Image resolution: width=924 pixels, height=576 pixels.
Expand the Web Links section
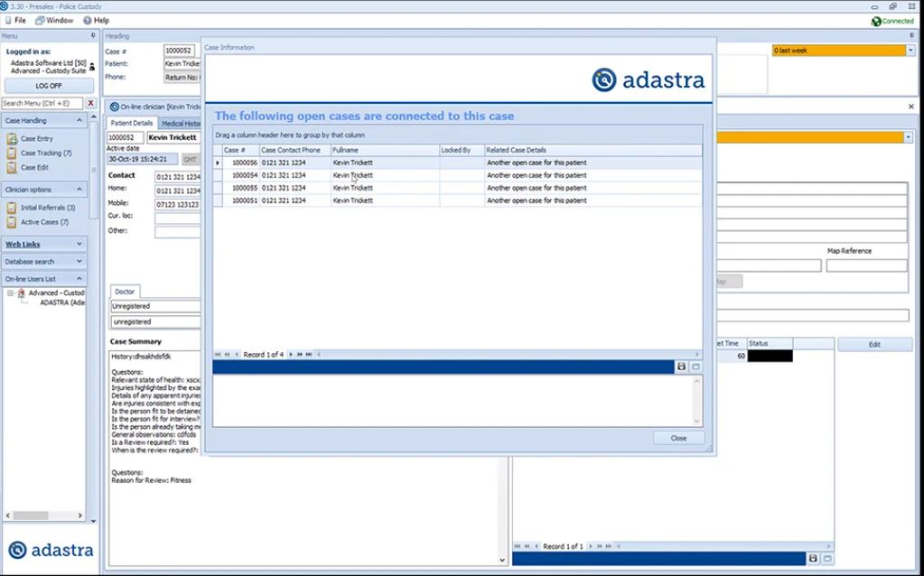tap(79, 244)
